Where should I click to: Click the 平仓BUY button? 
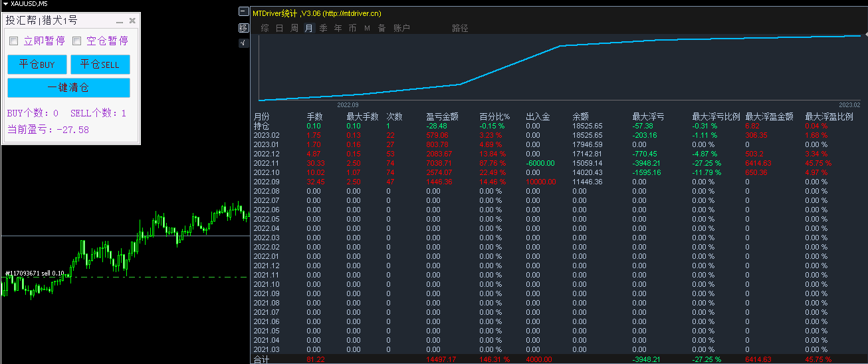tap(37, 65)
